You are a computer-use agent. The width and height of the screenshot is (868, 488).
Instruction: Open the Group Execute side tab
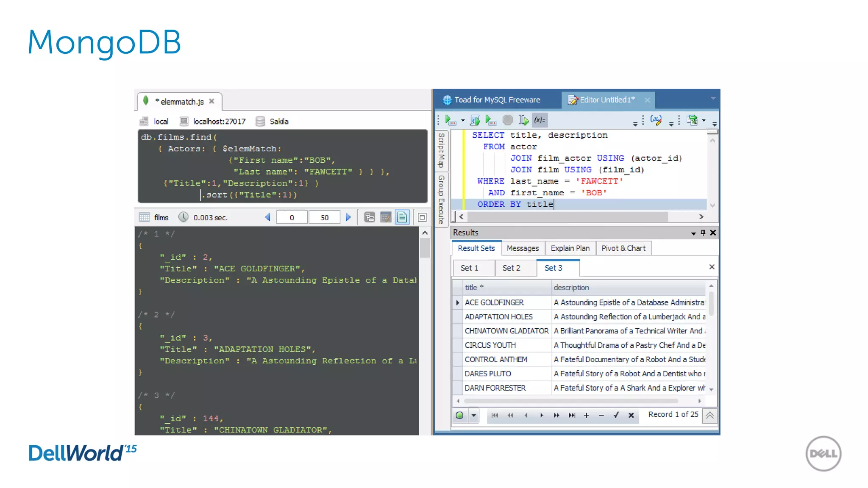441,199
